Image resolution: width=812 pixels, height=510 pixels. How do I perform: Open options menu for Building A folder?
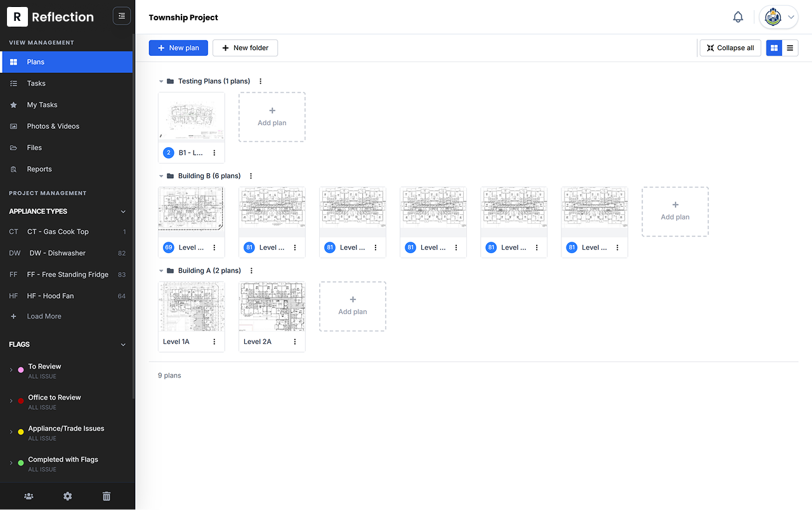click(x=252, y=270)
